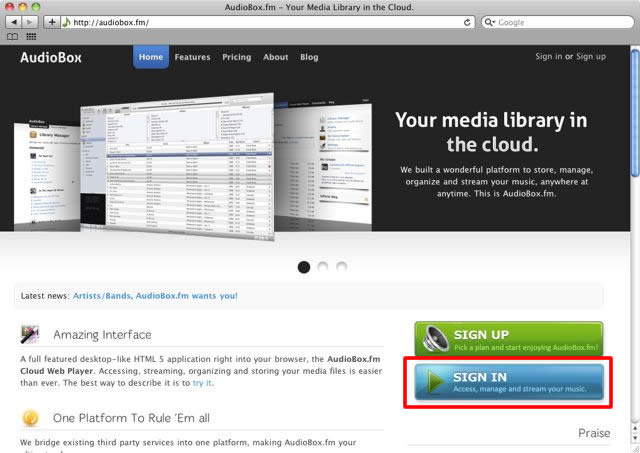Reload the page using the refresh icon
Image resolution: width=640 pixels, height=453 pixels.
click(x=467, y=22)
